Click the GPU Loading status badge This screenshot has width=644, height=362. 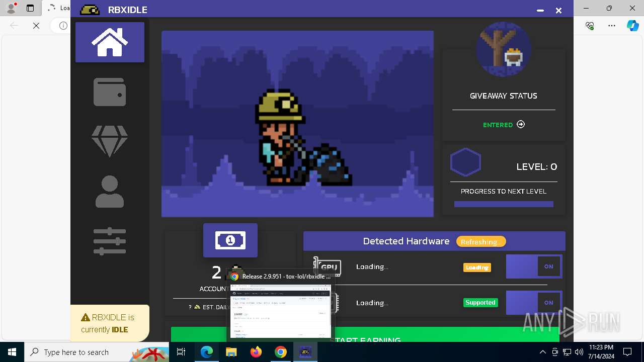477,267
